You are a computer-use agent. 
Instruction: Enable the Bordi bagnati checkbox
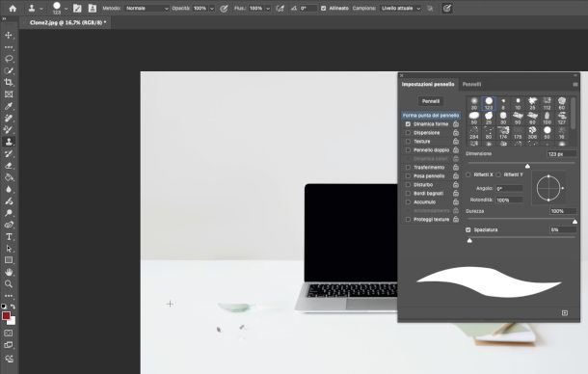point(408,193)
